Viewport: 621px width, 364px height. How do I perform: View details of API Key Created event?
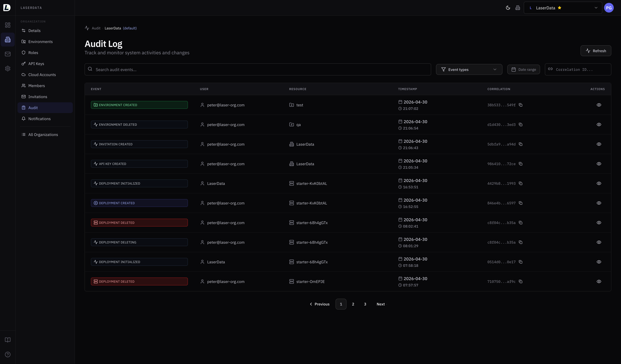tap(599, 164)
